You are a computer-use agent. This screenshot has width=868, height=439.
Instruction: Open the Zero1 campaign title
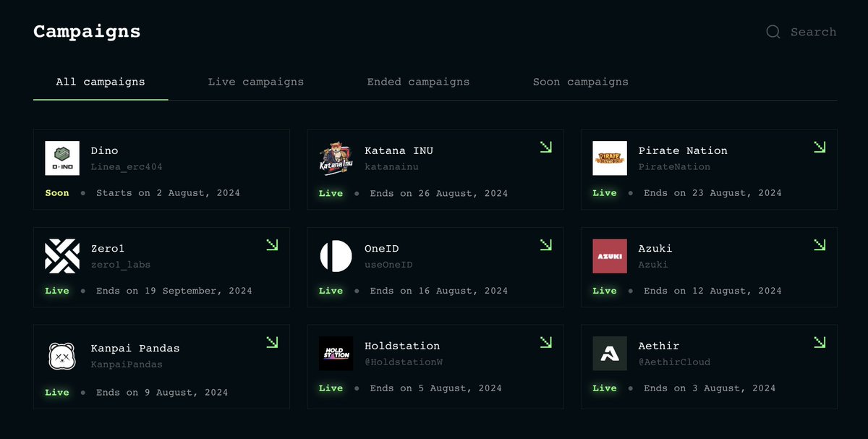pyautogui.click(x=108, y=248)
